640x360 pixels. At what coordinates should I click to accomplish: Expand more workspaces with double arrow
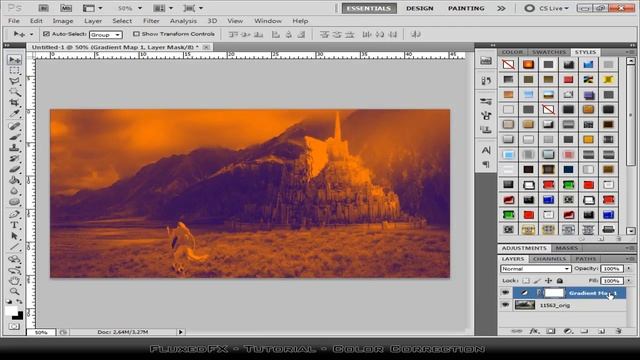click(x=501, y=8)
